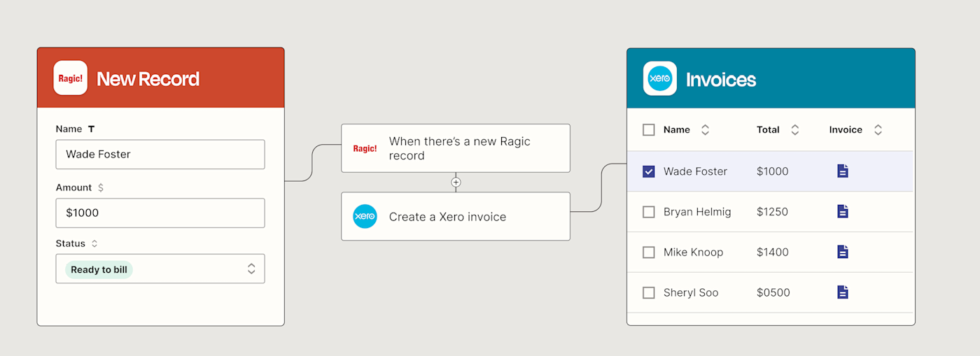Viewport: 980px width, 356px height.
Task: Click the 'Sheryl Soo' name cell
Action: pos(691,293)
